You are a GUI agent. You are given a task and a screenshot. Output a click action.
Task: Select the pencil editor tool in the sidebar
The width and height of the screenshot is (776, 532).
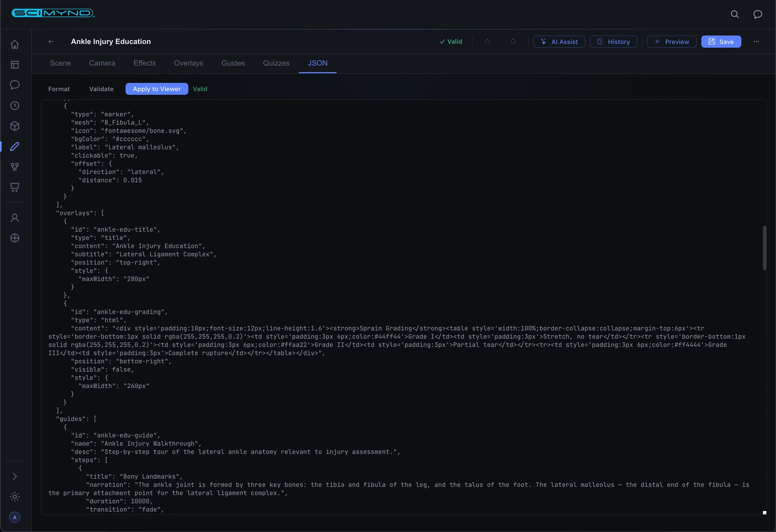[x=15, y=147]
